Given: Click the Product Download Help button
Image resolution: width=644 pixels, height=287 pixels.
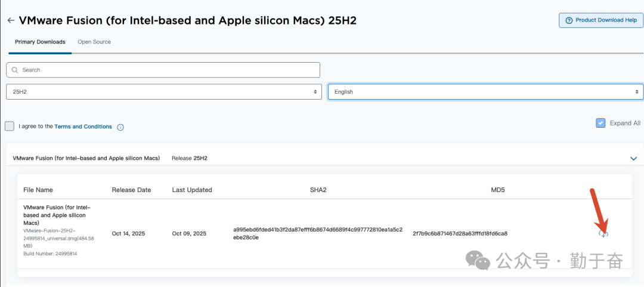Looking at the screenshot, I should 601,20.
